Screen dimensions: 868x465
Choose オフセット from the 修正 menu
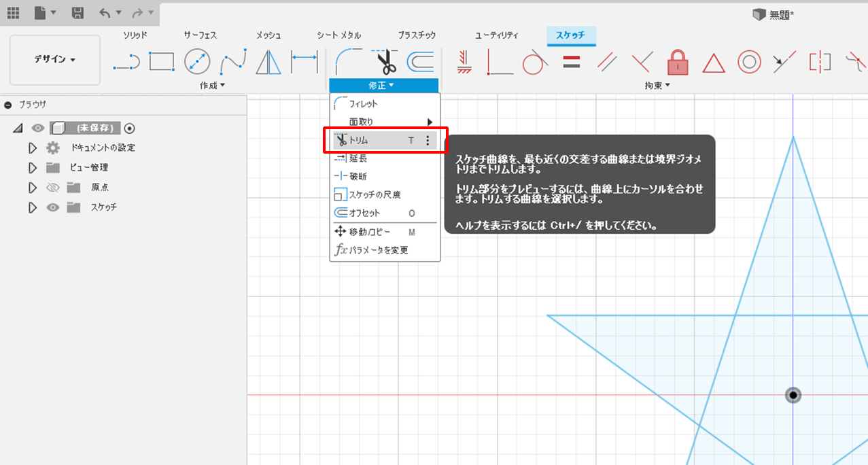tap(385, 213)
